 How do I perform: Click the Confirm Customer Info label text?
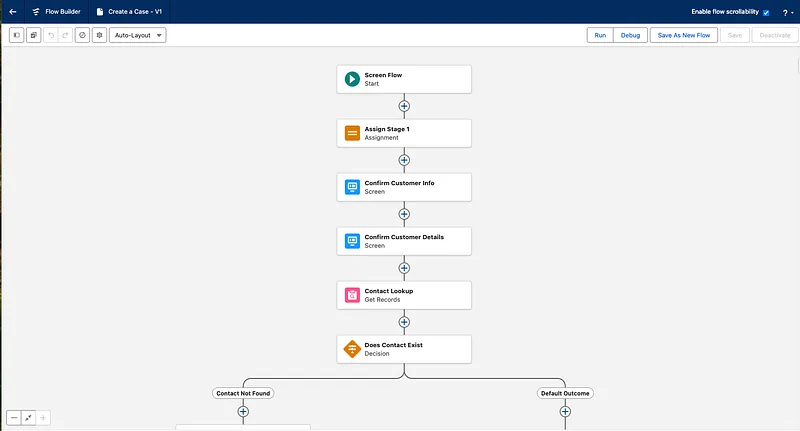399,183
